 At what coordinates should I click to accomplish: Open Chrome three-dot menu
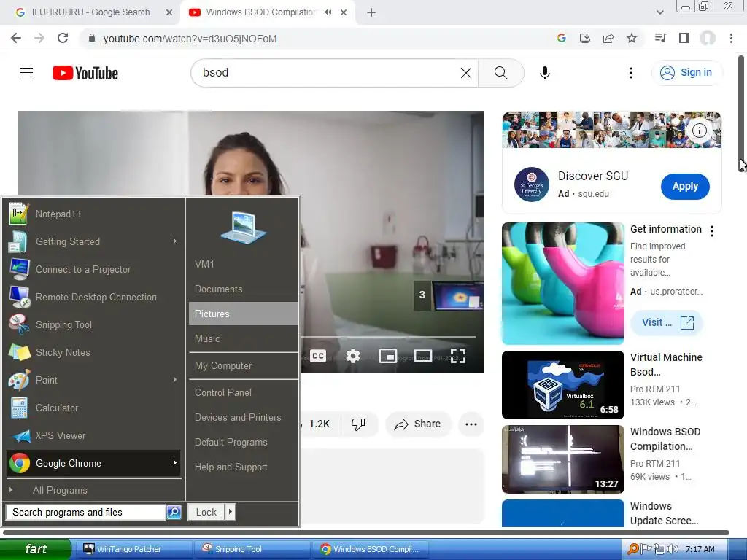pos(731,38)
